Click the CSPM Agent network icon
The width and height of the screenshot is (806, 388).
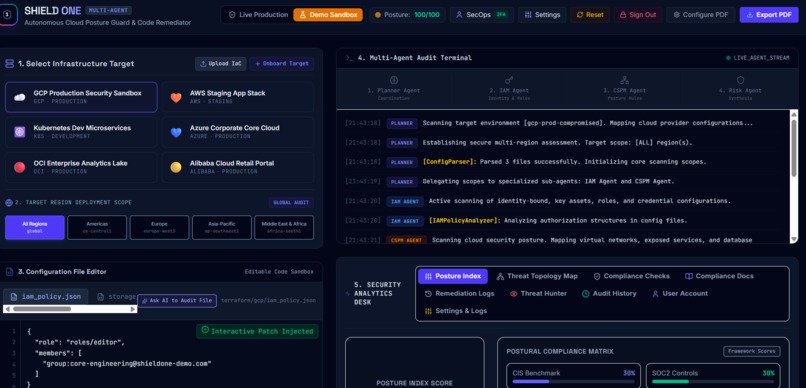pyautogui.click(x=625, y=80)
